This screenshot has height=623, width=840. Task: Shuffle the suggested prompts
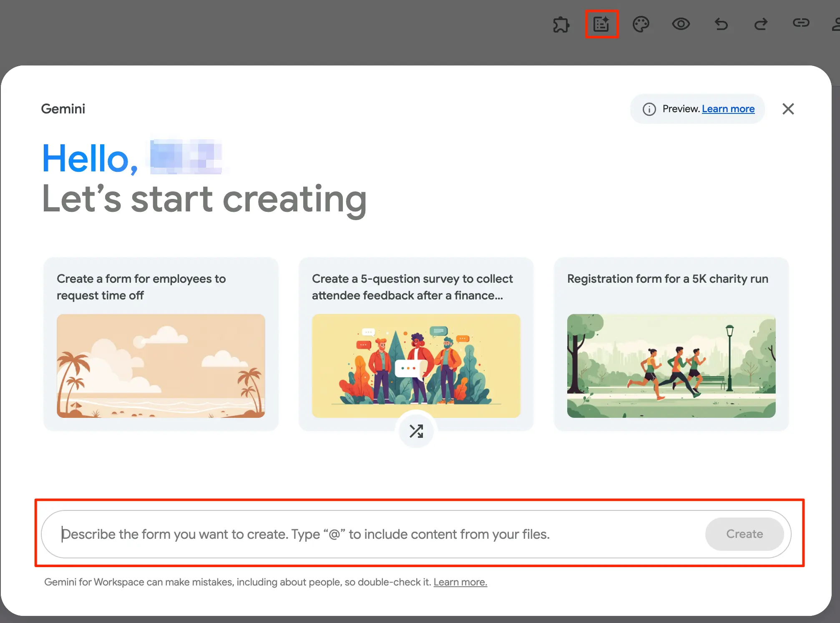pos(416,431)
